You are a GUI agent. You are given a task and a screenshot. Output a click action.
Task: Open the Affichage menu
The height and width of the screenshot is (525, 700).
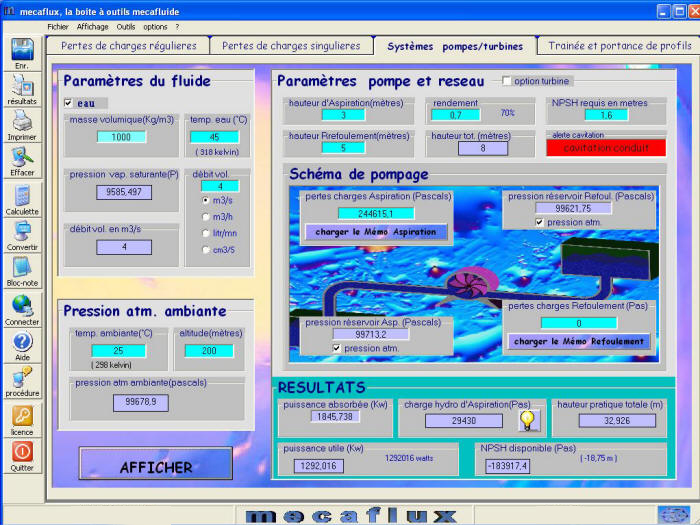coord(92,27)
